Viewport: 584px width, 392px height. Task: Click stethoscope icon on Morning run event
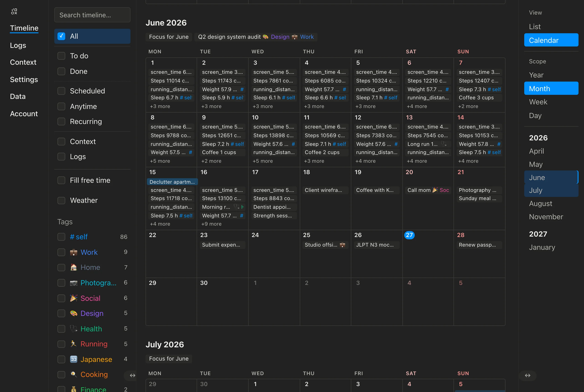click(x=236, y=207)
